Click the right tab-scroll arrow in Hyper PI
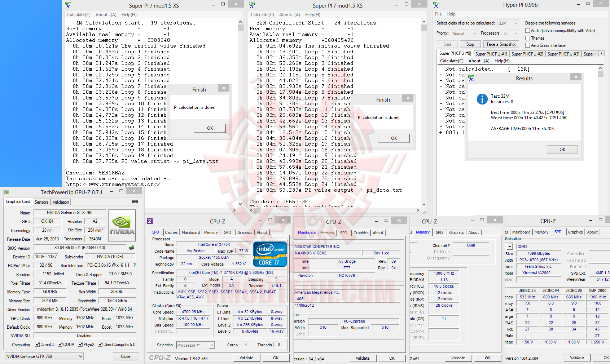 [601, 53]
